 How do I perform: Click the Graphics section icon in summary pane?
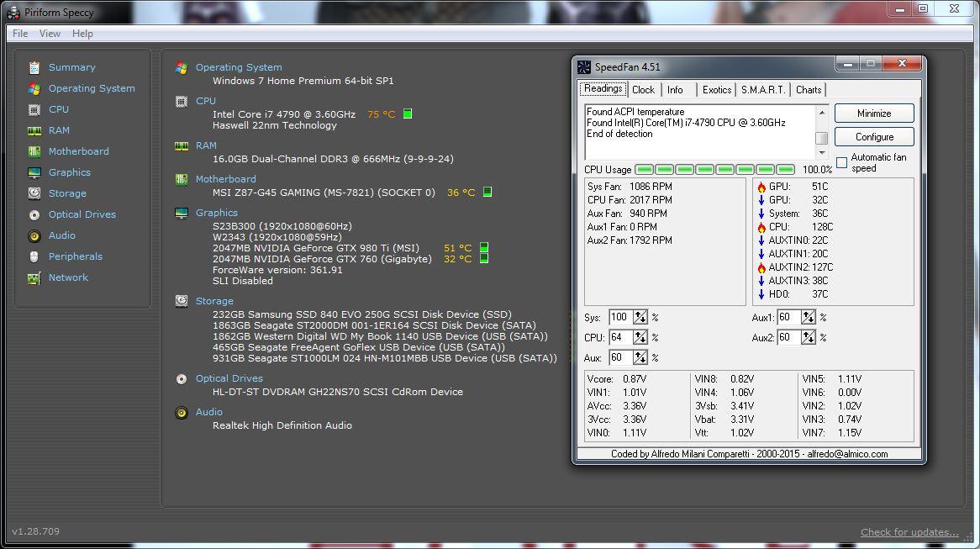182,214
